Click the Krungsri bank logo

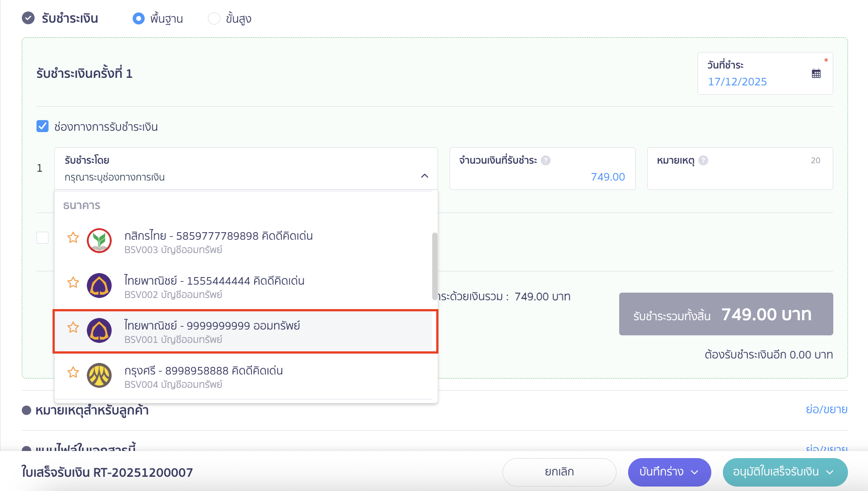point(99,375)
